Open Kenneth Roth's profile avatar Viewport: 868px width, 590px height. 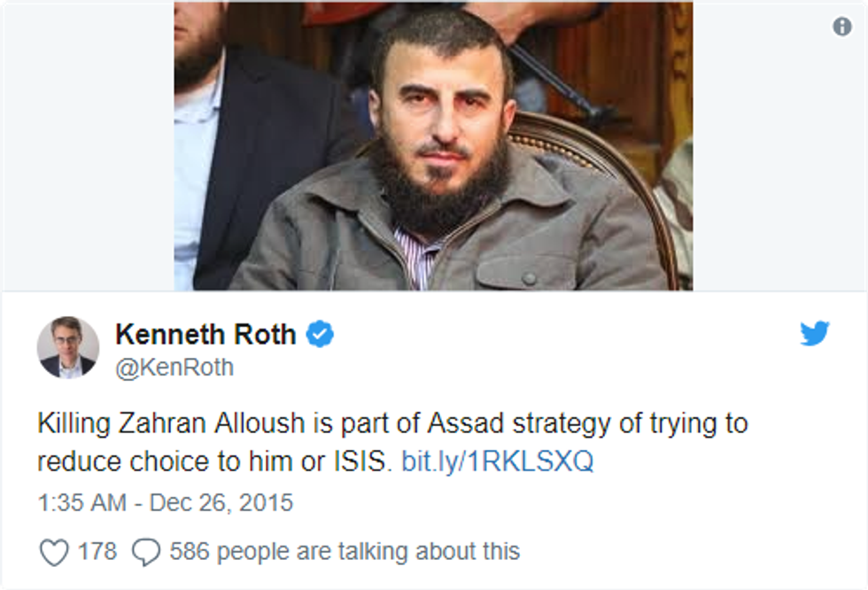pos(68,346)
